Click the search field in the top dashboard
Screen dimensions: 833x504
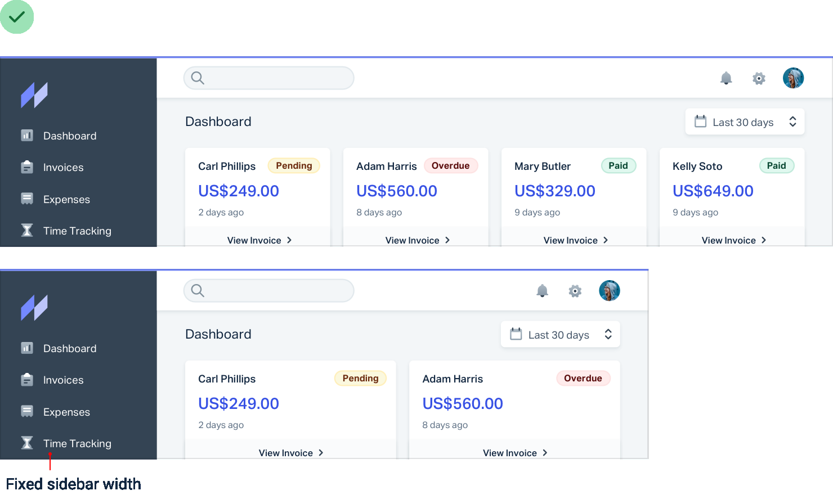tap(269, 78)
